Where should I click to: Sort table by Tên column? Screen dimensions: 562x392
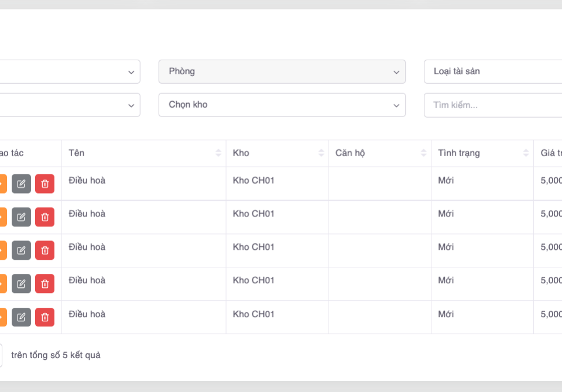click(218, 153)
